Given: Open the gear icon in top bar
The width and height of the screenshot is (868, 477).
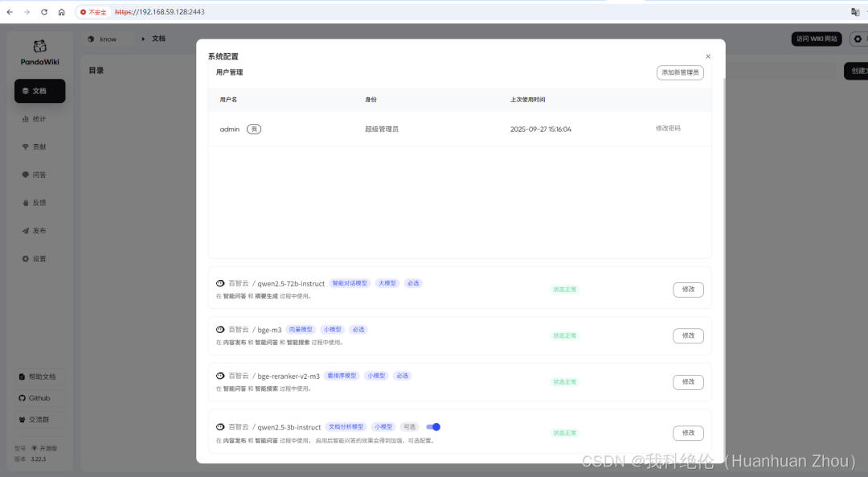Looking at the screenshot, I should point(858,39).
